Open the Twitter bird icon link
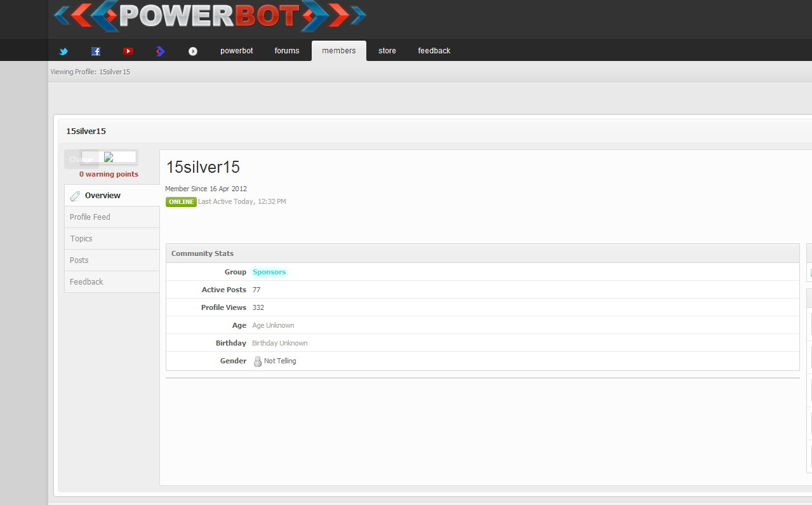Screen dimensions: 812x505 pos(63,51)
